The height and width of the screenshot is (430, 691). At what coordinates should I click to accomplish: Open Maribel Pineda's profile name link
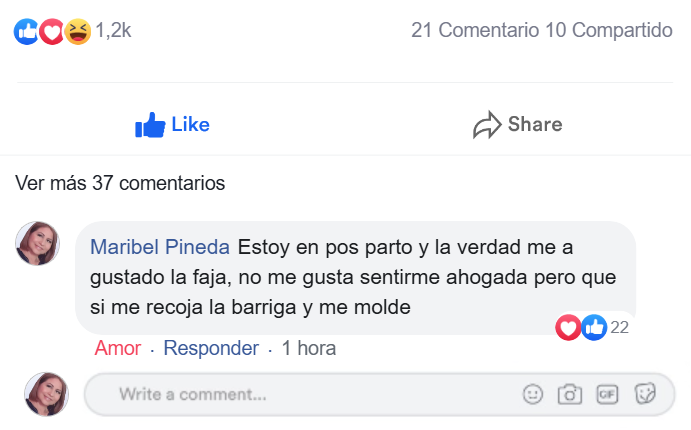(x=160, y=246)
